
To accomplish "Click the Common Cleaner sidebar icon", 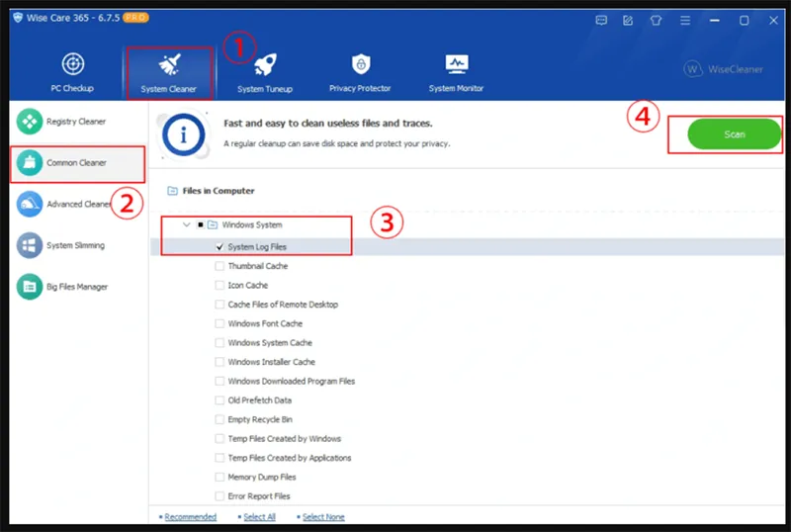I will [30, 163].
